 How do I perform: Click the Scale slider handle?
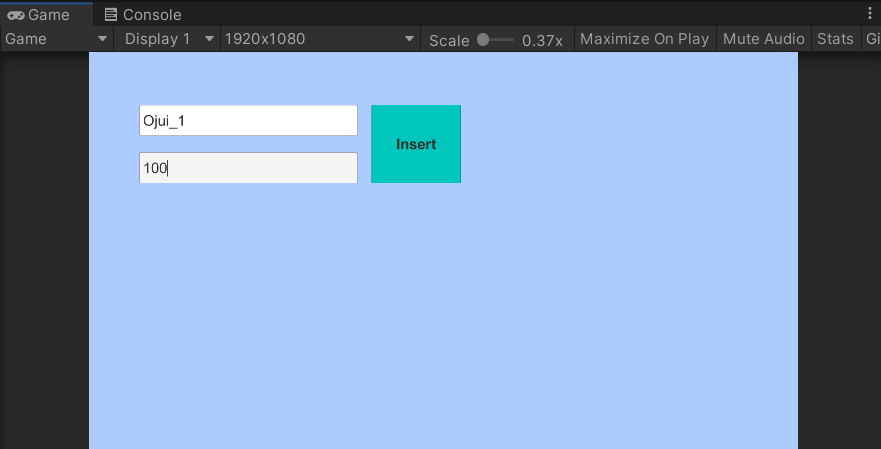(x=483, y=39)
